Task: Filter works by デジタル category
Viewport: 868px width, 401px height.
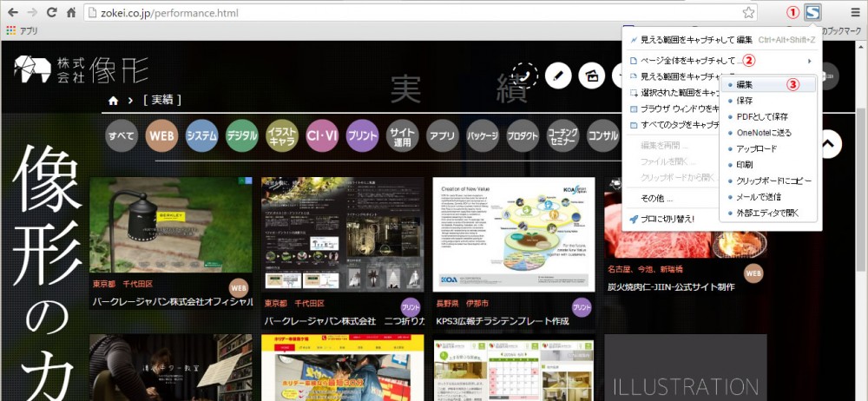Action: (x=242, y=135)
